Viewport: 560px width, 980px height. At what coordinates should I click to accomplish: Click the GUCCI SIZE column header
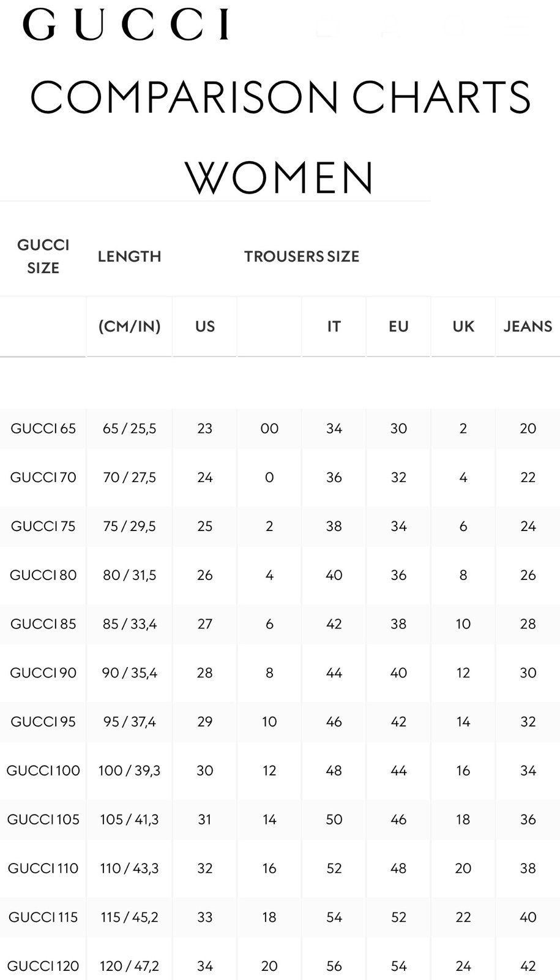coord(43,256)
